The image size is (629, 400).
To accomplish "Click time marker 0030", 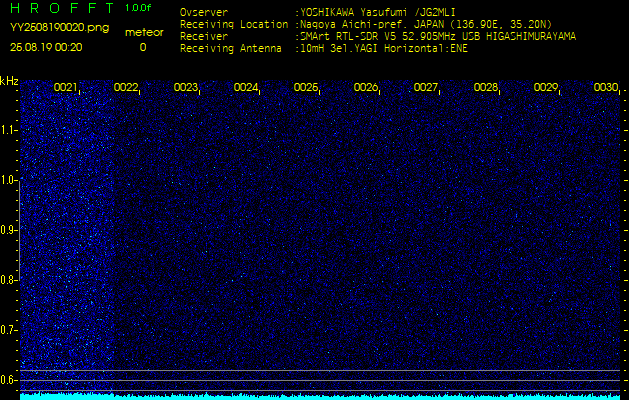I will tap(606, 87).
